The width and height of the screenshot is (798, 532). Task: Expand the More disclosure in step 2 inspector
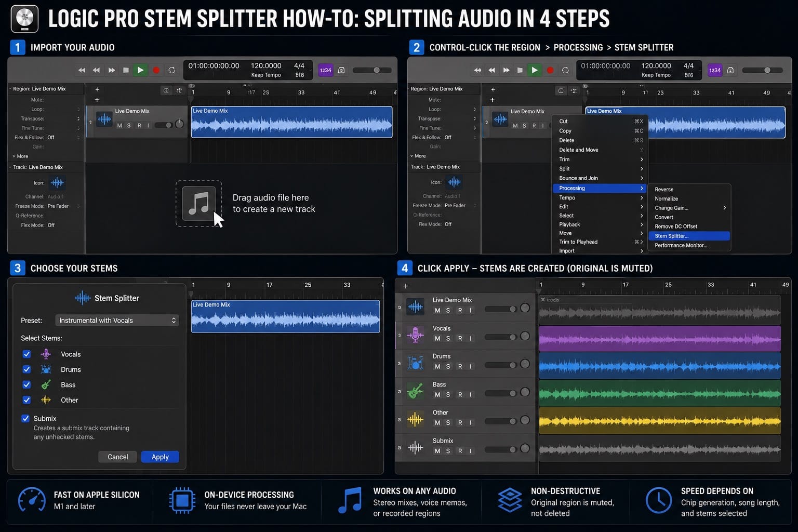(418, 156)
